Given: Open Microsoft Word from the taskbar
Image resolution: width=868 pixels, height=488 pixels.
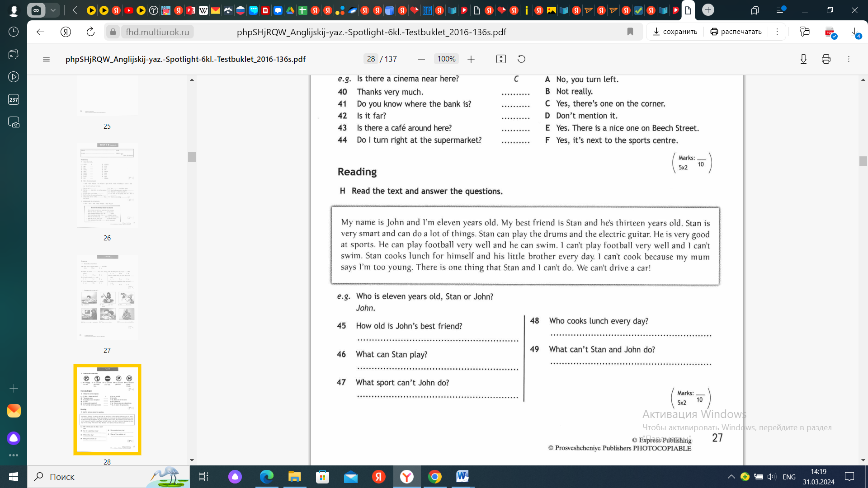Looking at the screenshot, I should coord(462,477).
